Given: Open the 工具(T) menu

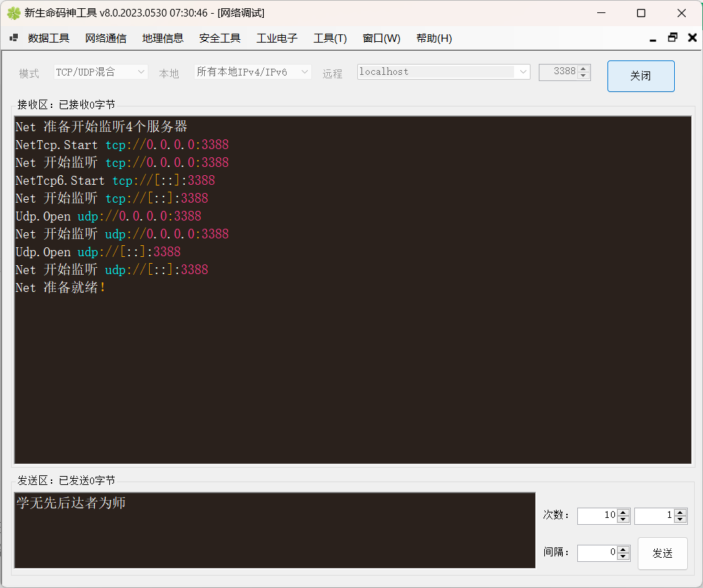Looking at the screenshot, I should [330, 38].
